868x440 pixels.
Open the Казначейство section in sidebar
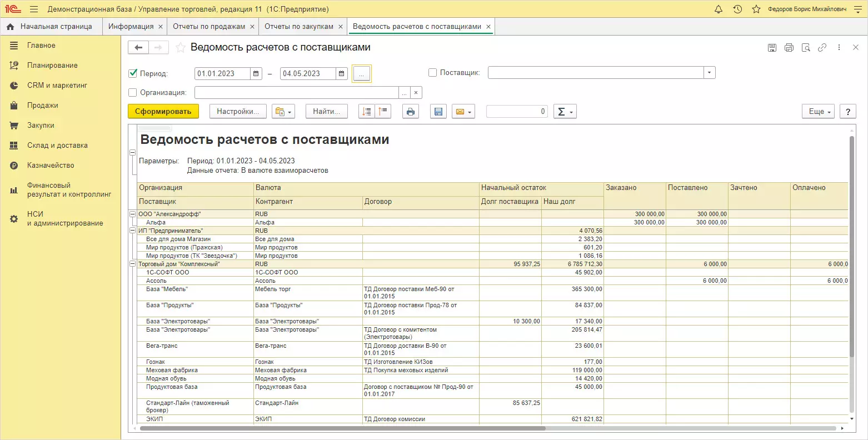click(51, 165)
